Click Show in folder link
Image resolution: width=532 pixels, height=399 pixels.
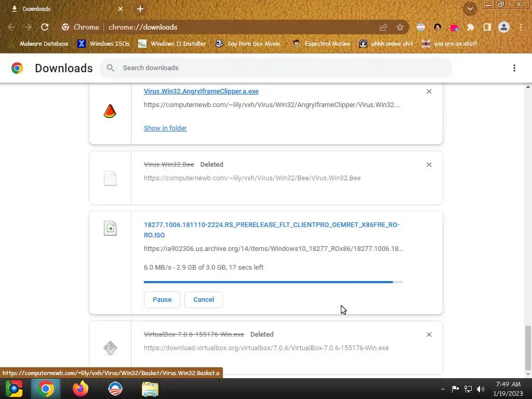click(165, 128)
